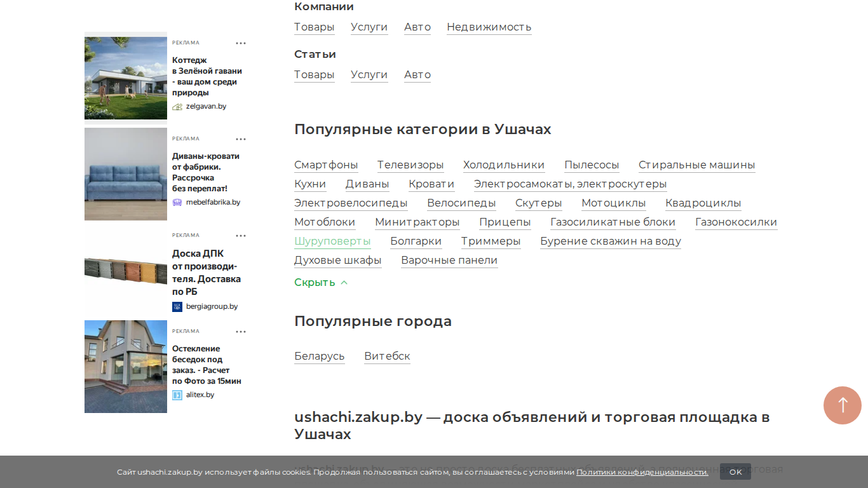Open options menu for the Диваны-кровати ad

click(241, 139)
